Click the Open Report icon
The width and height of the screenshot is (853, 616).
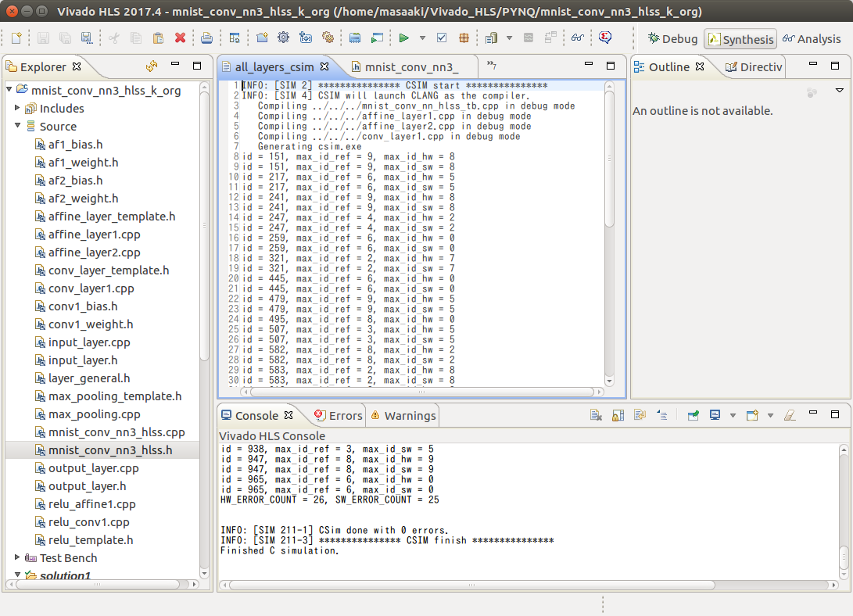(x=491, y=38)
